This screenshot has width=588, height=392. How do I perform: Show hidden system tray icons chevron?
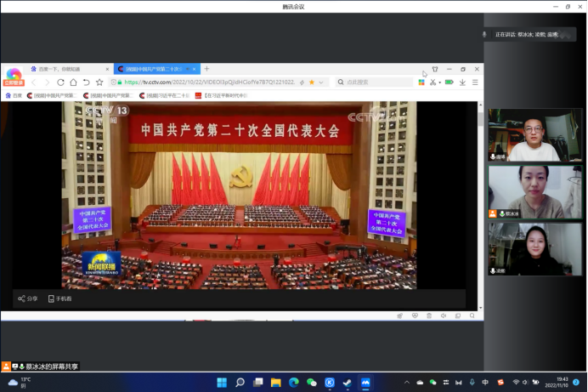tap(408, 383)
